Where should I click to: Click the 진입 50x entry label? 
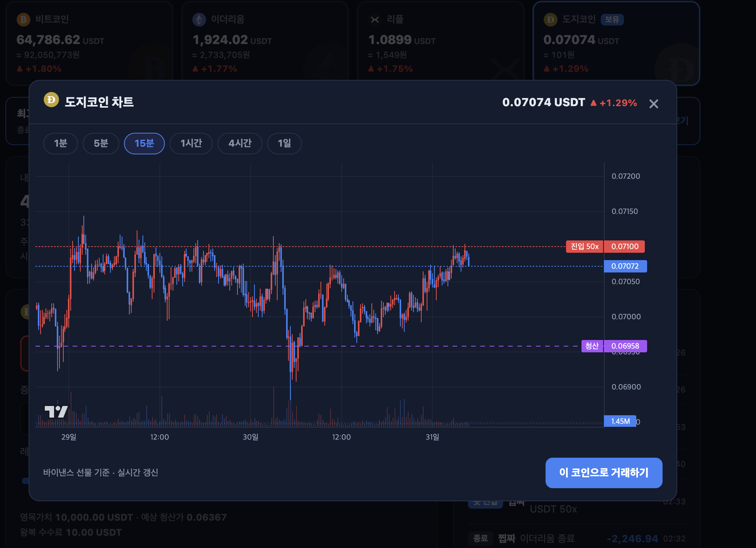[585, 247]
